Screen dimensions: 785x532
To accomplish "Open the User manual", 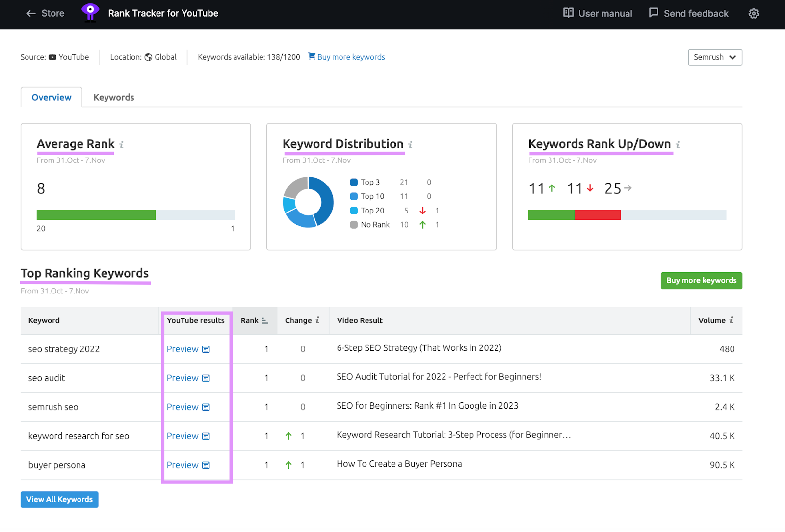I will coord(597,13).
